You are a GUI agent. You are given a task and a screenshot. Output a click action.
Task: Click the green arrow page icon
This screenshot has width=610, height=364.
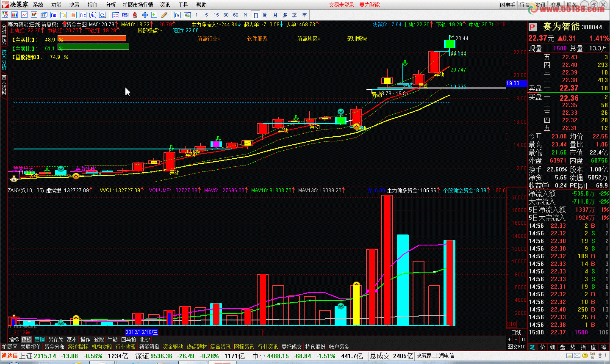[154, 15]
